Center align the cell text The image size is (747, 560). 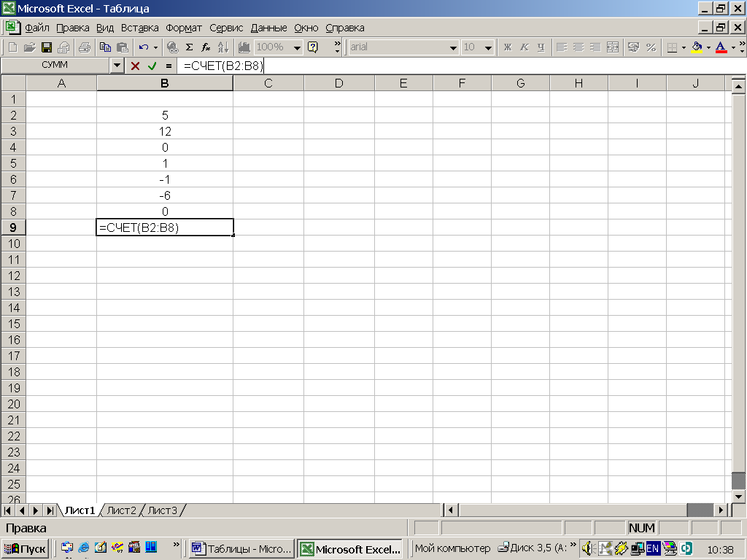click(578, 47)
